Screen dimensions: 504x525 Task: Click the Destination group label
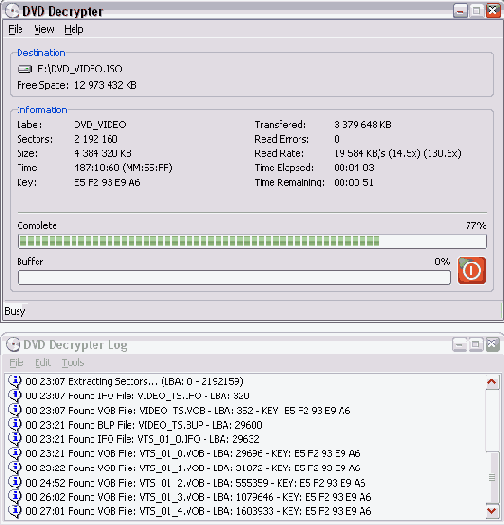(41, 53)
